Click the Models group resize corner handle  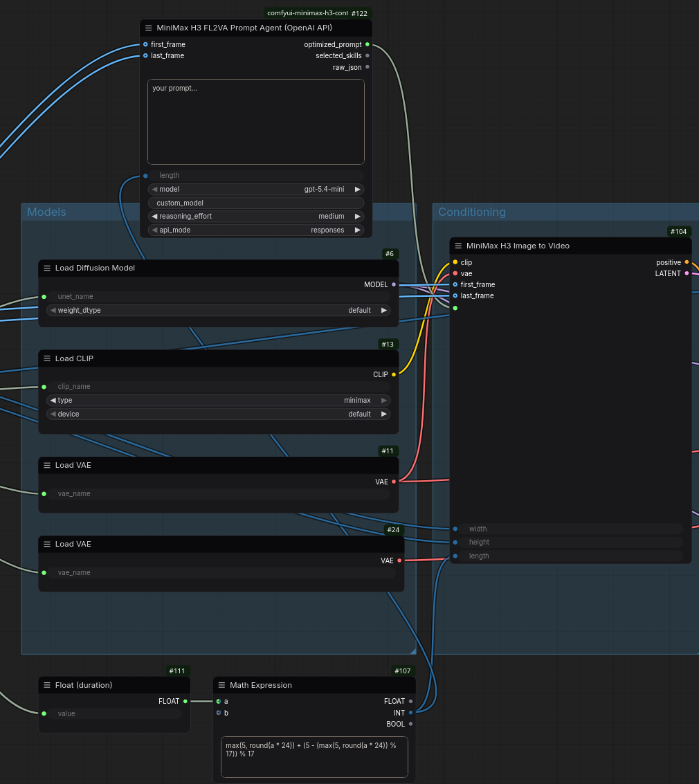coord(412,650)
